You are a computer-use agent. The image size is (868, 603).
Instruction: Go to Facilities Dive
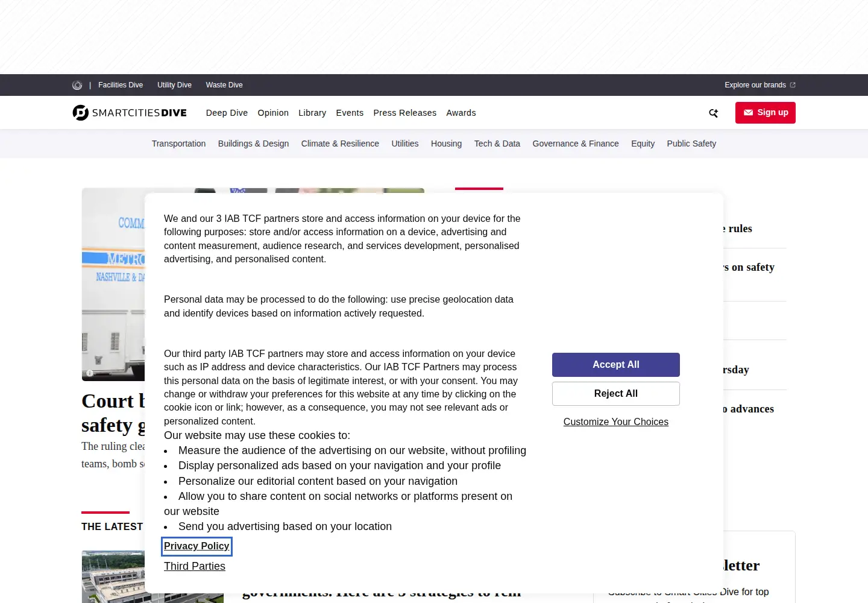tap(121, 85)
